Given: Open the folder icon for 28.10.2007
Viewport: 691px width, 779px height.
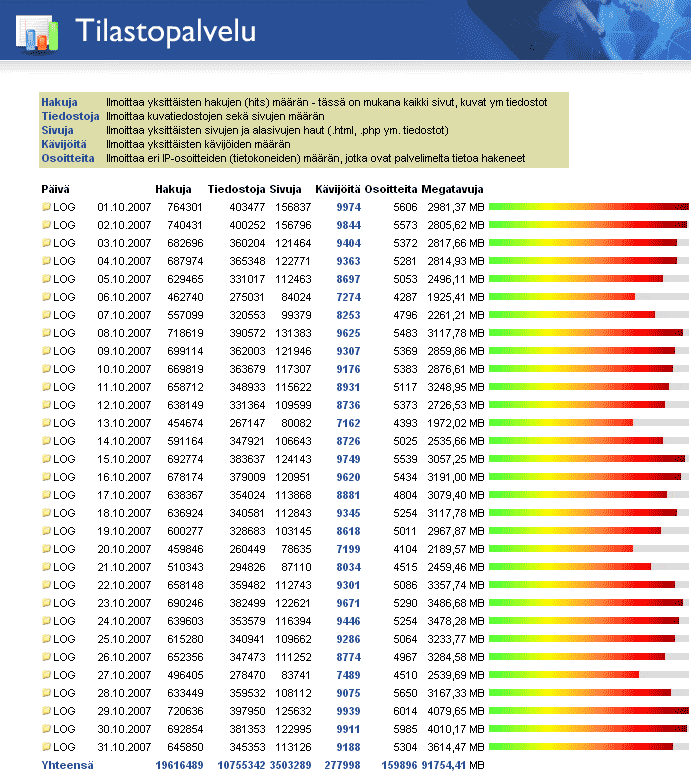Looking at the screenshot, I should 47,693.
